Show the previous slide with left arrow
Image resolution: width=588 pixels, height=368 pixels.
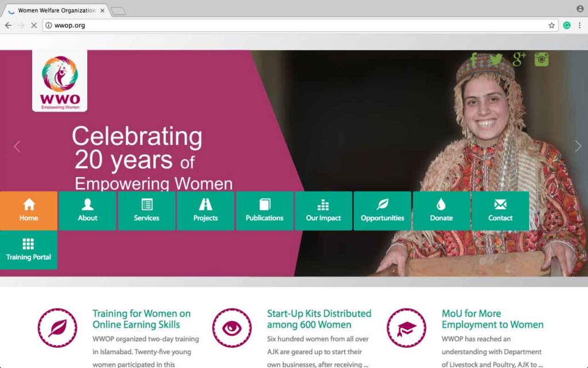[x=17, y=146]
